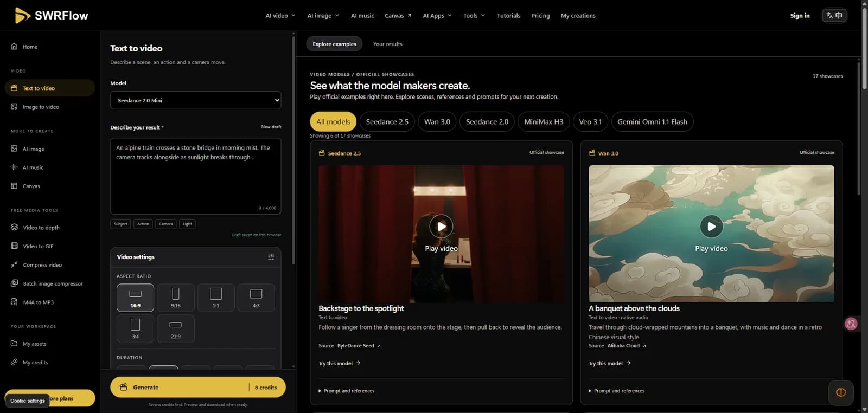Screen dimensions: 868x413
Task: Open the Video to depth tool
Action: point(50,228)
